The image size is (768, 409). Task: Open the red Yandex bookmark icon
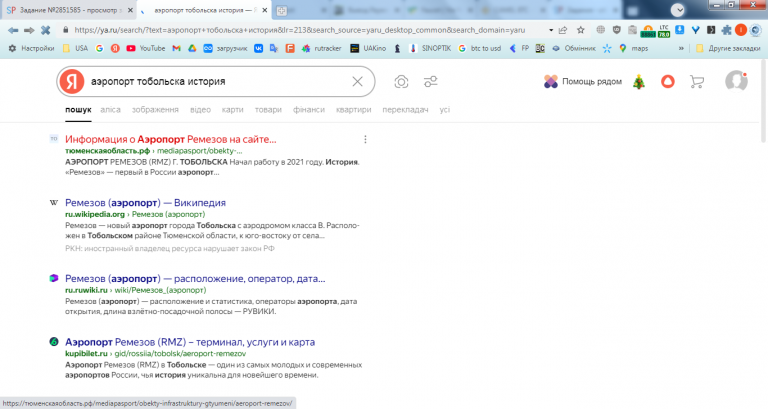point(115,48)
